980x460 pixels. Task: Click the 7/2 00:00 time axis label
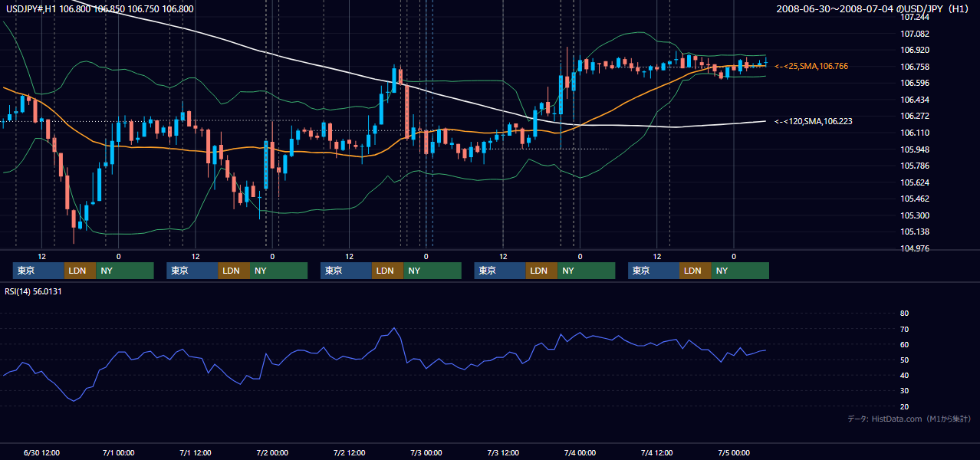point(272,452)
